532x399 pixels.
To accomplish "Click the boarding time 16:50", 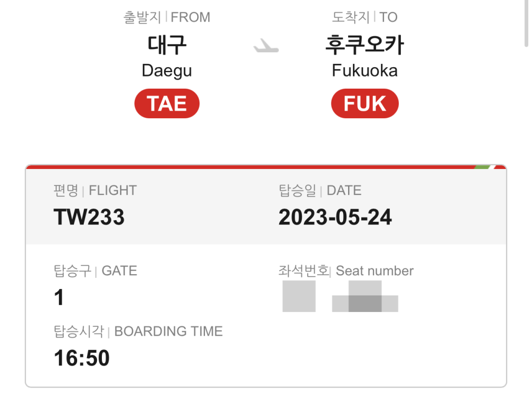I will click(82, 358).
